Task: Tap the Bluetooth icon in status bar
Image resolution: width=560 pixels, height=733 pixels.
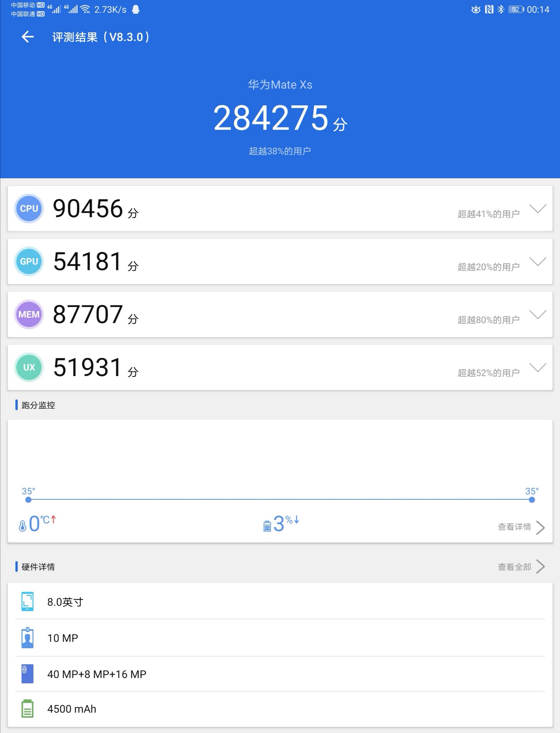Action: click(x=500, y=10)
